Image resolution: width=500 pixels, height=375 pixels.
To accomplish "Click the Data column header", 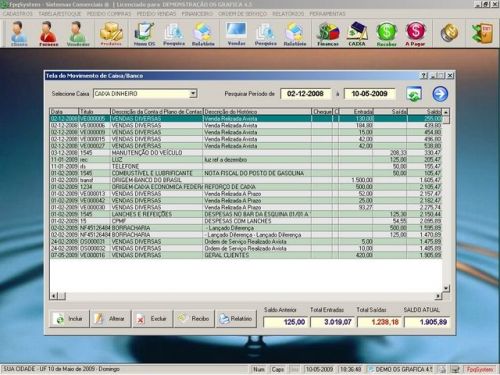I will (x=64, y=112).
